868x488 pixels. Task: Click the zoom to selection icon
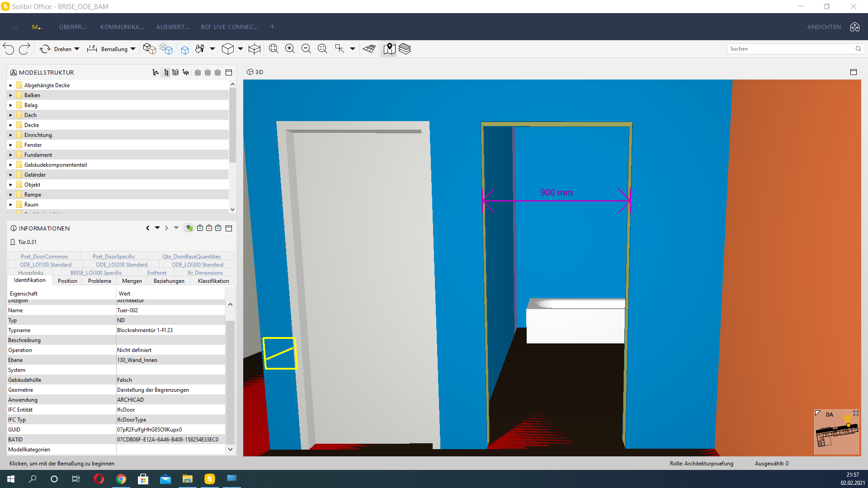[x=322, y=49]
